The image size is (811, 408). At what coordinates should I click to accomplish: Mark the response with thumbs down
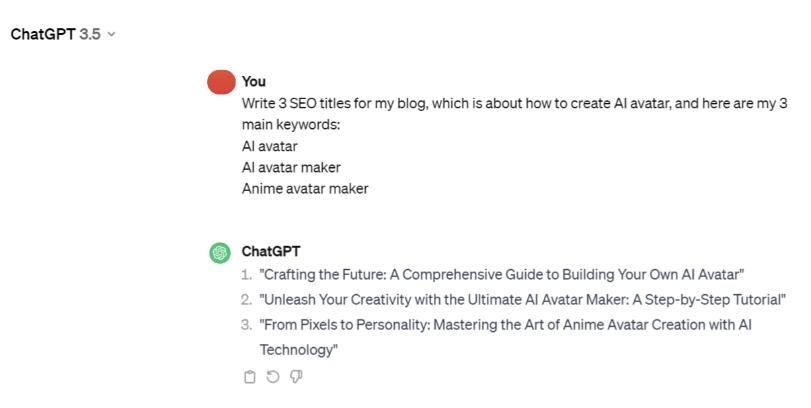coord(296,377)
